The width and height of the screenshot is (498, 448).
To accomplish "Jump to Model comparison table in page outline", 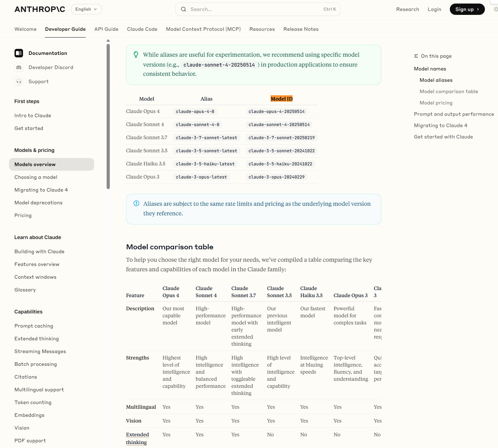I will click(449, 91).
